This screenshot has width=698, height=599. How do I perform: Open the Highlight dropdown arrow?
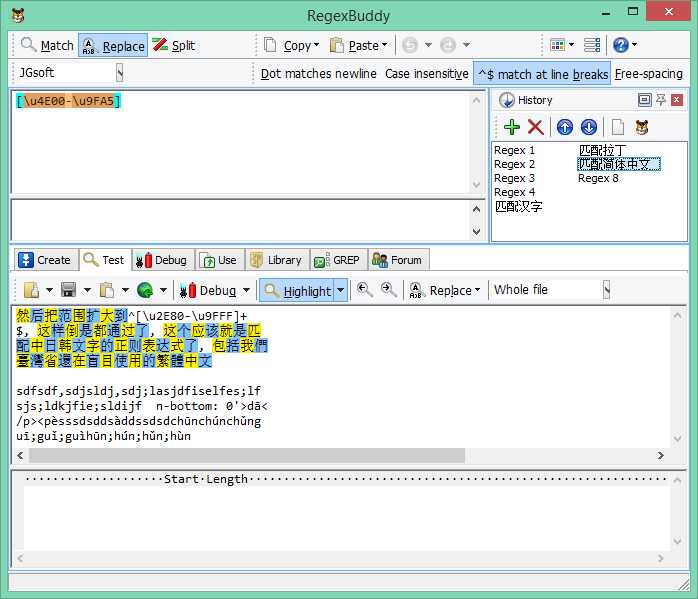[341, 291]
